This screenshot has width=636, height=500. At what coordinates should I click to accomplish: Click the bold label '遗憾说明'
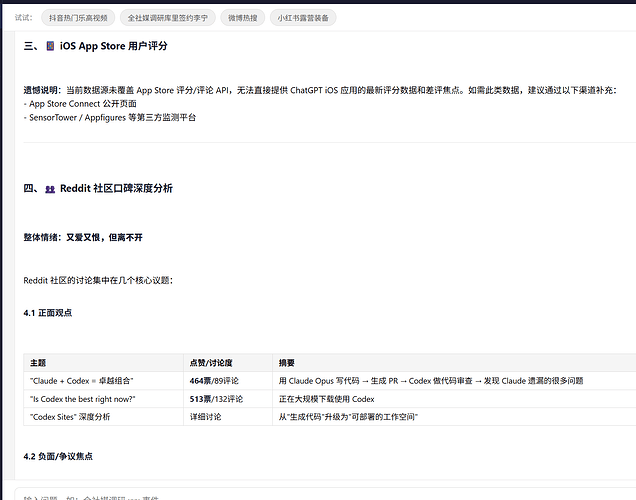pyautogui.click(x=41, y=90)
